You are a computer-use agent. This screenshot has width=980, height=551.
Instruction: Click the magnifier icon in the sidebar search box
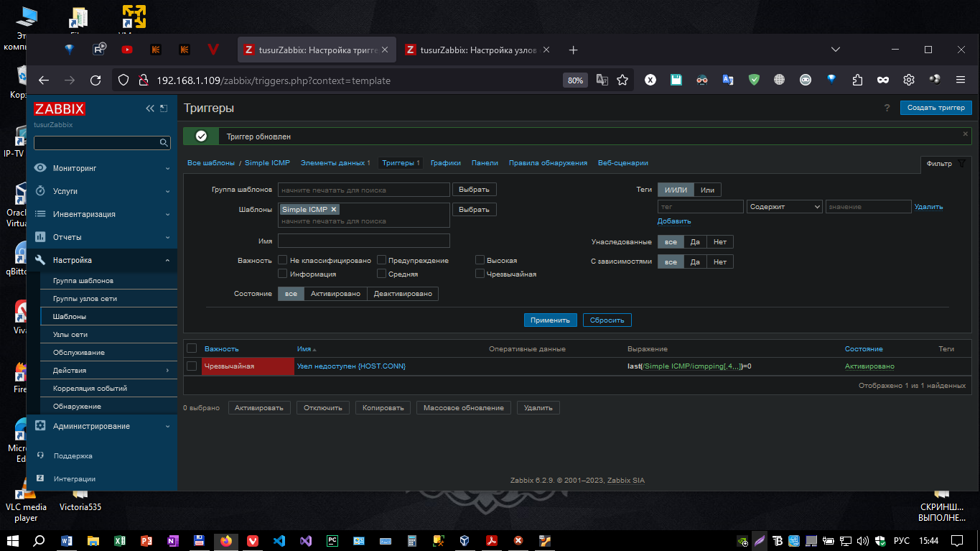coord(164,143)
